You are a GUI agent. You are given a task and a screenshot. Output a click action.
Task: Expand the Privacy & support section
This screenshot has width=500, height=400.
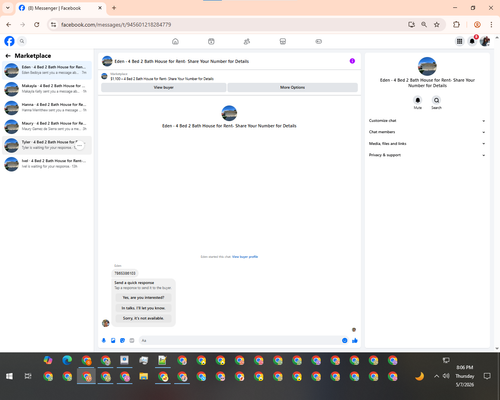(x=427, y=155)
